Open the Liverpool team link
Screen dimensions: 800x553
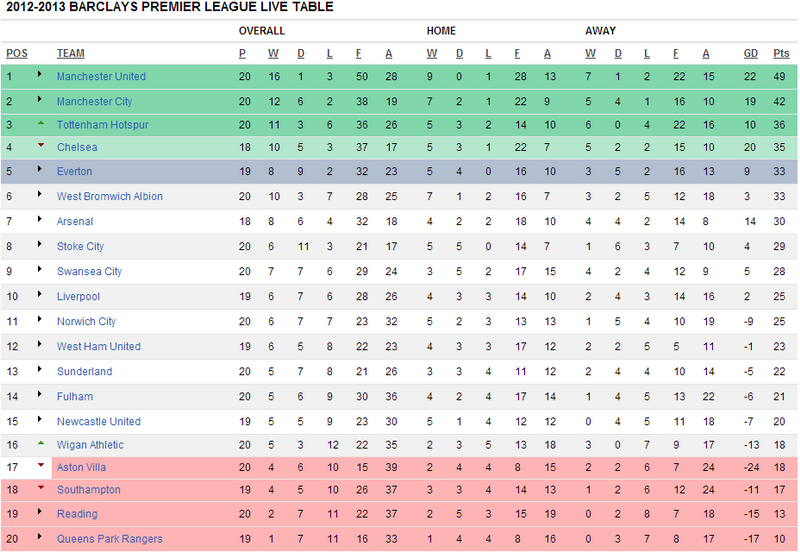[x=78, y=296]
